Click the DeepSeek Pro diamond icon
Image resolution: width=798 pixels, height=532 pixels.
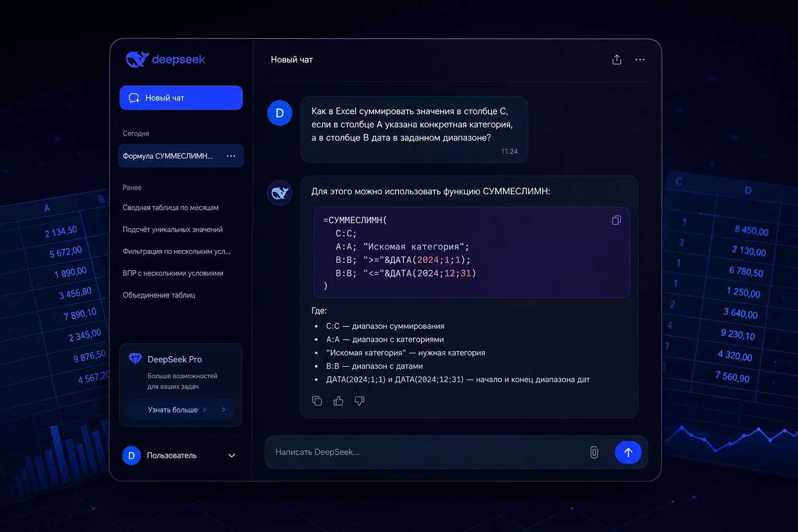tap(135, 358)
